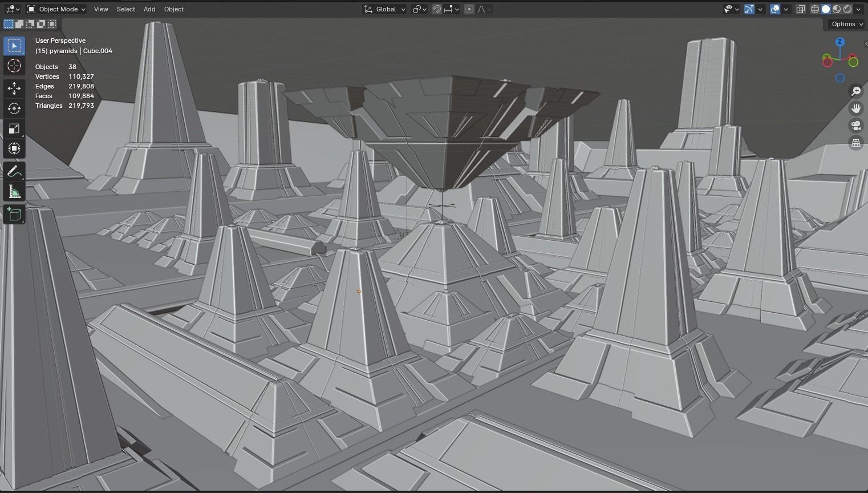Select the Transform tool
The image size is (868, 493).
(14, 148)
